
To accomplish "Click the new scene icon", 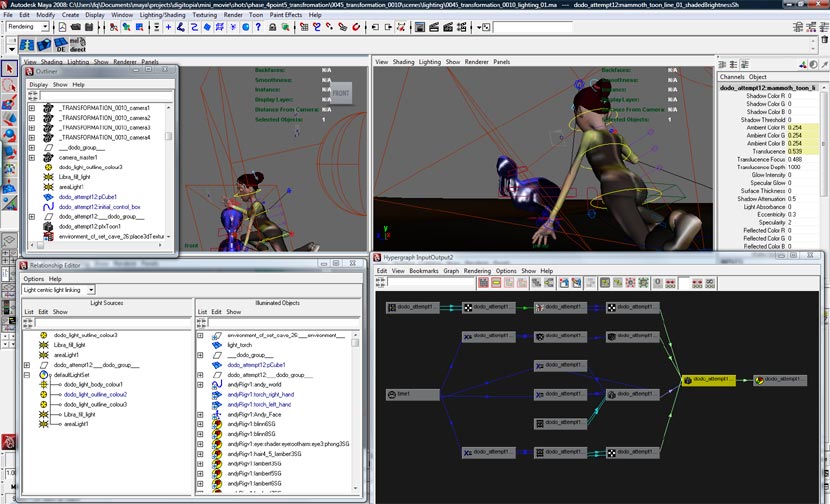I will click(62, 27).
